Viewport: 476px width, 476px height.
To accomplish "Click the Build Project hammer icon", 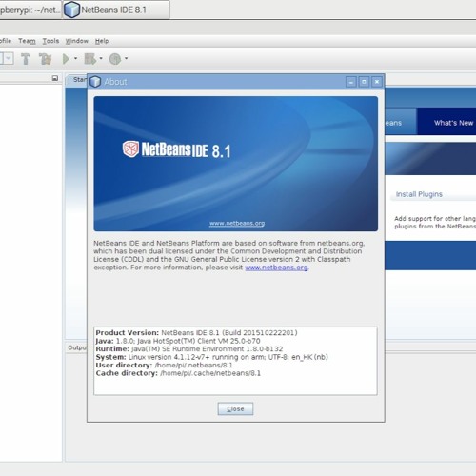I will coord(26,59).
